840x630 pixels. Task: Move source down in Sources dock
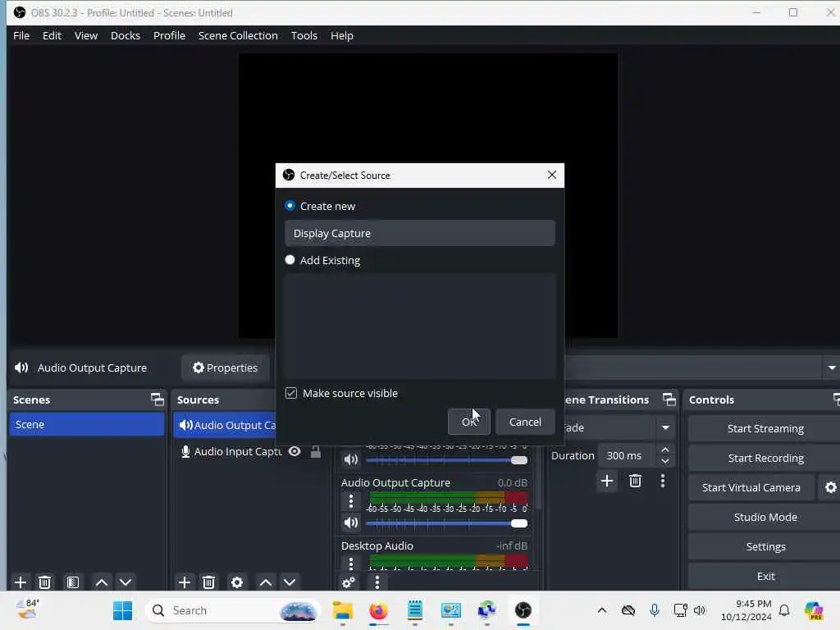290,582
